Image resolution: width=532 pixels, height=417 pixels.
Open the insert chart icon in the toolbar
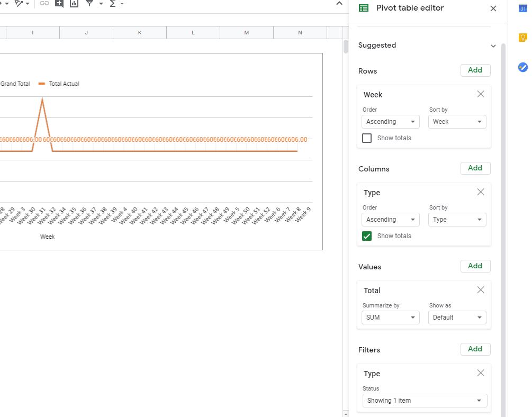(74, 4)
